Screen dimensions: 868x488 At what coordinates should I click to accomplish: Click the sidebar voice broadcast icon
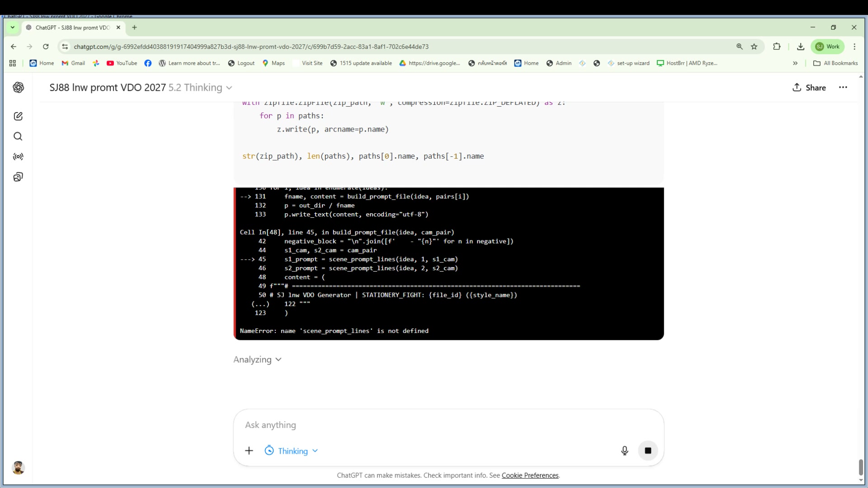click(18, 157)
